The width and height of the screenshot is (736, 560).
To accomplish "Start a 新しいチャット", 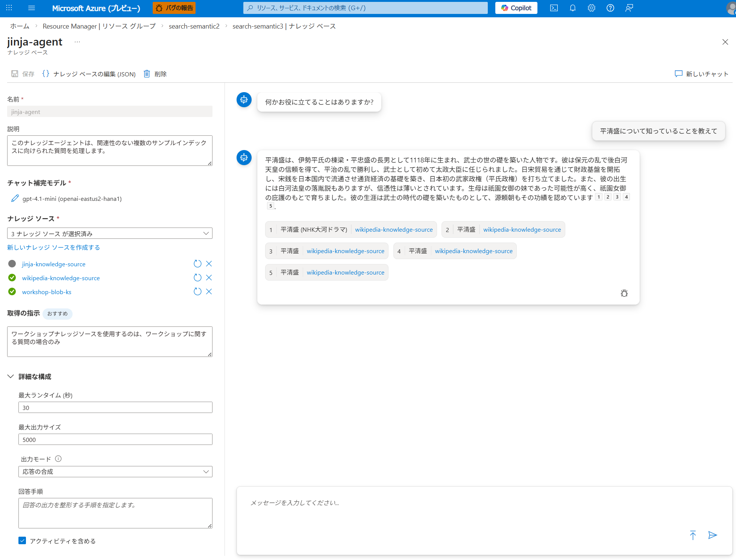I will (702, 74).
